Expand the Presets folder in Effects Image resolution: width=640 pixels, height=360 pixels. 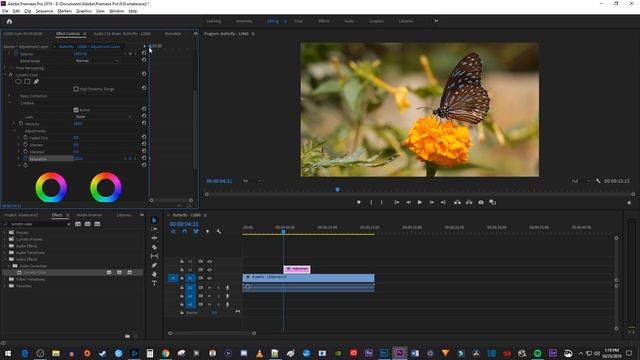(x=5, y=232)
